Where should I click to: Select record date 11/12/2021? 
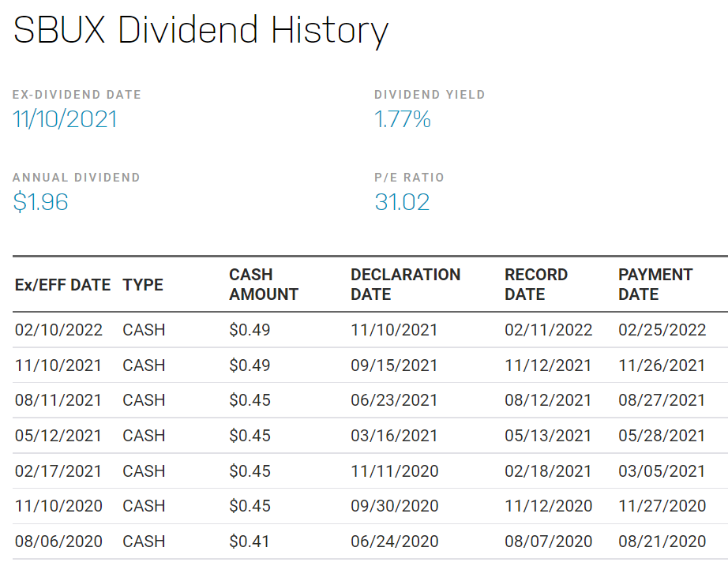click(548, 365)
